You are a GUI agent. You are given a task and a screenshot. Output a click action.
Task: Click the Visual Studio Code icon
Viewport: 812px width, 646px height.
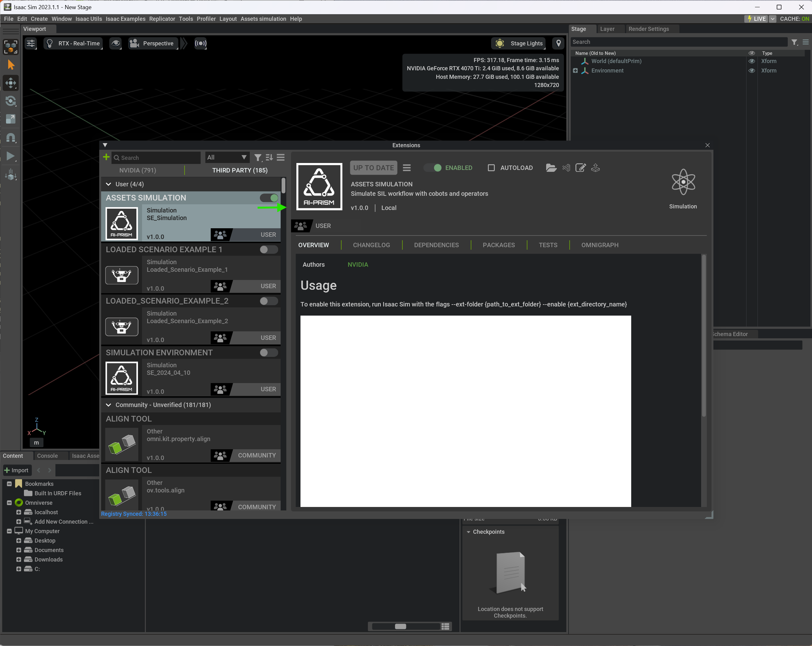point(566,168)
